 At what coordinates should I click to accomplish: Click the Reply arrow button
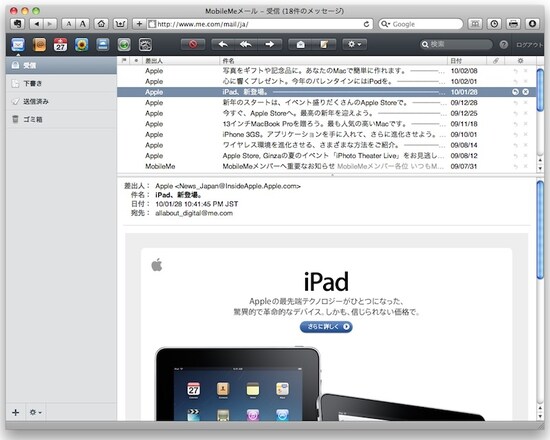tap(223, 44)
